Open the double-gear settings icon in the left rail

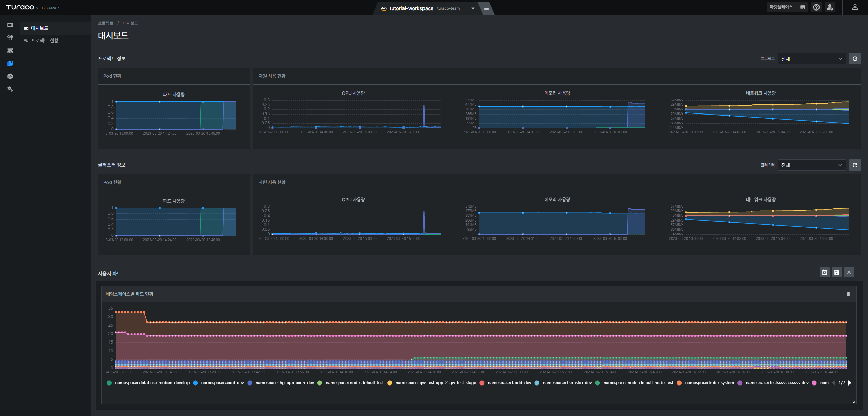click(x=10, y=89)
